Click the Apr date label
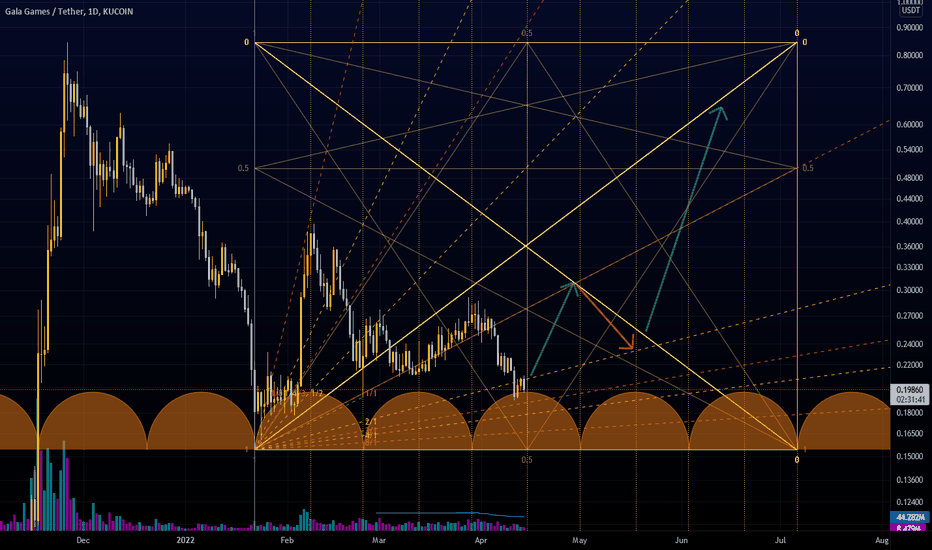 pos(481,540)
